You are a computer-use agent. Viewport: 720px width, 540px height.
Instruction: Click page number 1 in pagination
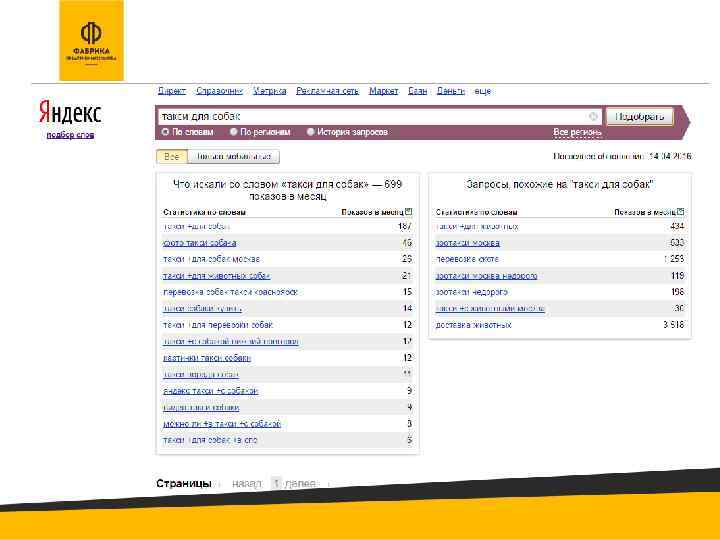click(x=276, y=484)
